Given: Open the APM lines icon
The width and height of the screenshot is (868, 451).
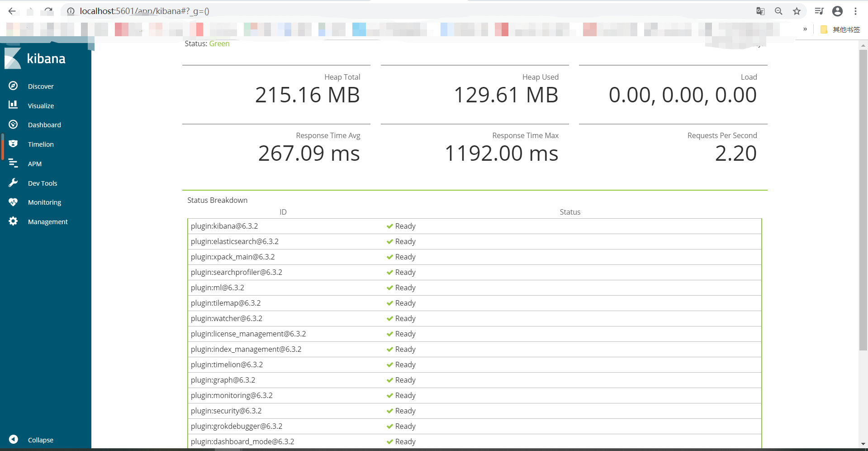Looking at the screenshot, I should [13, 163].
